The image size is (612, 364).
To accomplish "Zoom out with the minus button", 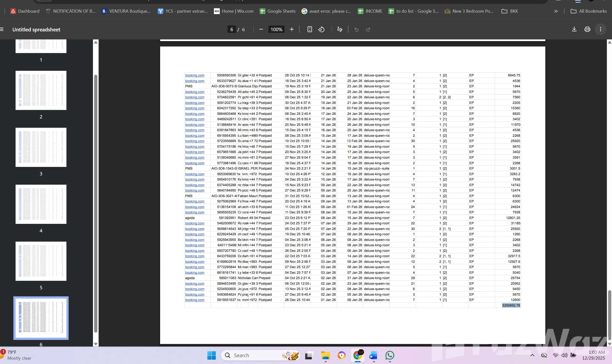I will [x=261, y=29].
